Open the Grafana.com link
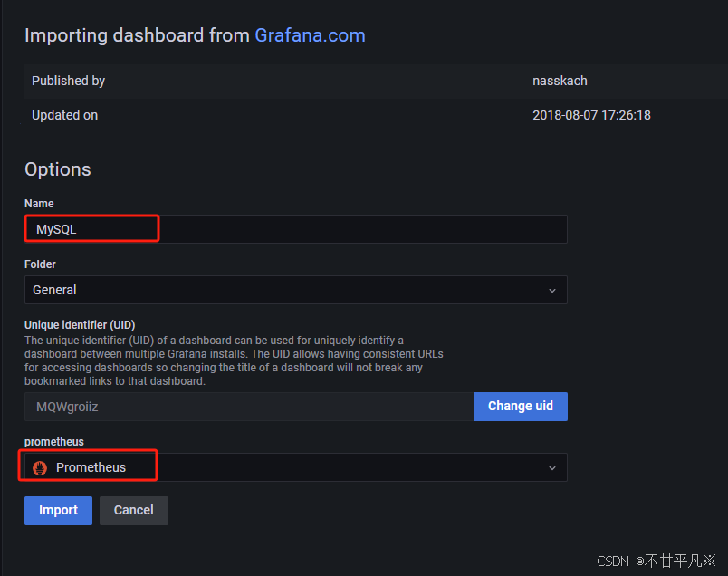This screenshot has width=728, height=576. click(x=310, y=35)
